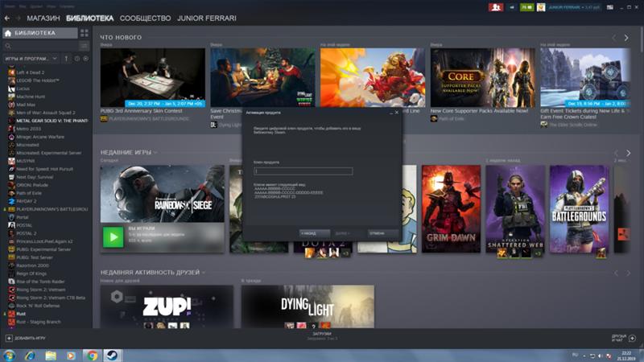Viewport: 644px width, 362px height.
Task: Toggle the ready-to-play filter icon
Action: click(85, 59)
